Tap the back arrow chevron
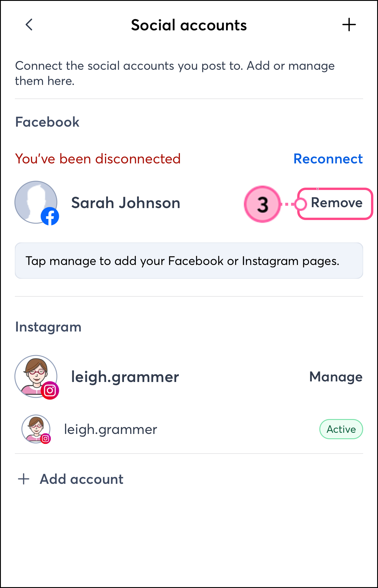This screenshot has width=378, height=588. click(x=29, y=25)
